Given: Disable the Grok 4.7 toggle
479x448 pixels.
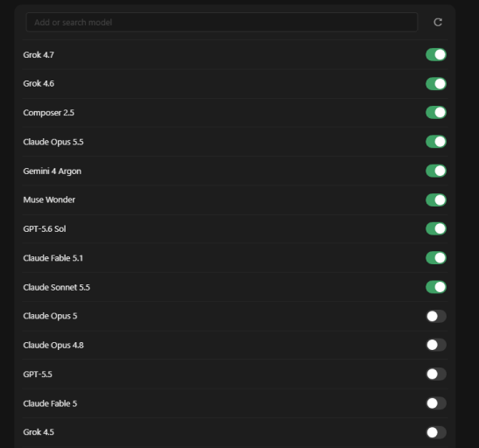Looking at the screenshot, I should coord(436,55).
